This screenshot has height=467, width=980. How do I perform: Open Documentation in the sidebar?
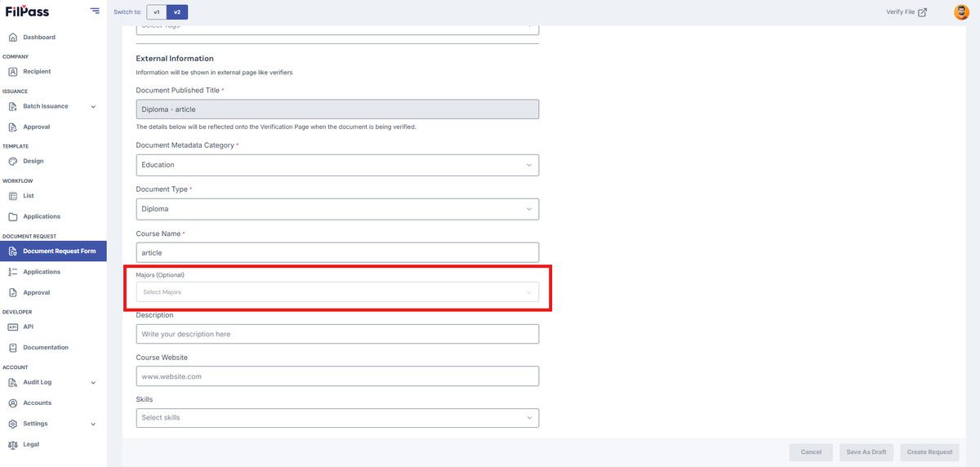[x=46, y=348]
